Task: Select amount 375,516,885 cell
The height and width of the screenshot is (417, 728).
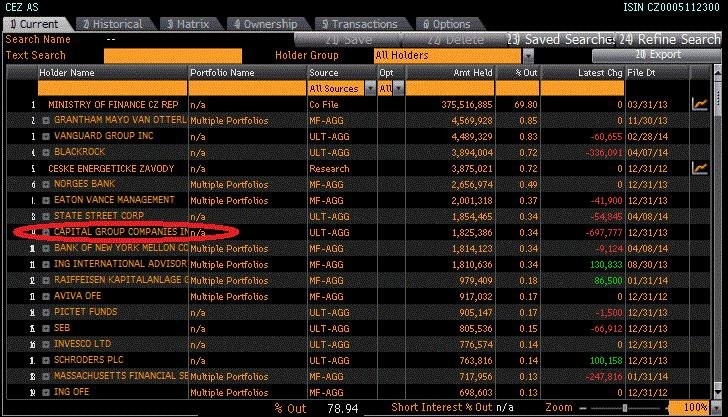Action: [467, 105]
